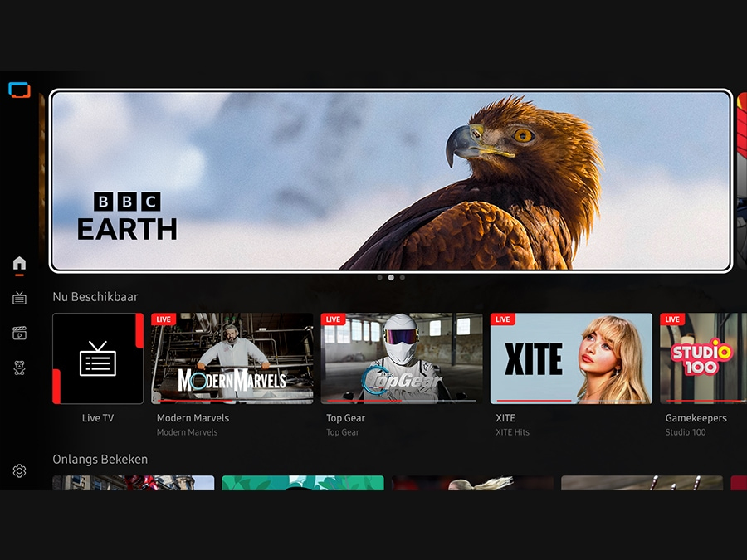Image resolution: width=747 pixels, height=560 pixels.
Task: Play the XITE live channel thumbnail
Action: pos(571,358)
